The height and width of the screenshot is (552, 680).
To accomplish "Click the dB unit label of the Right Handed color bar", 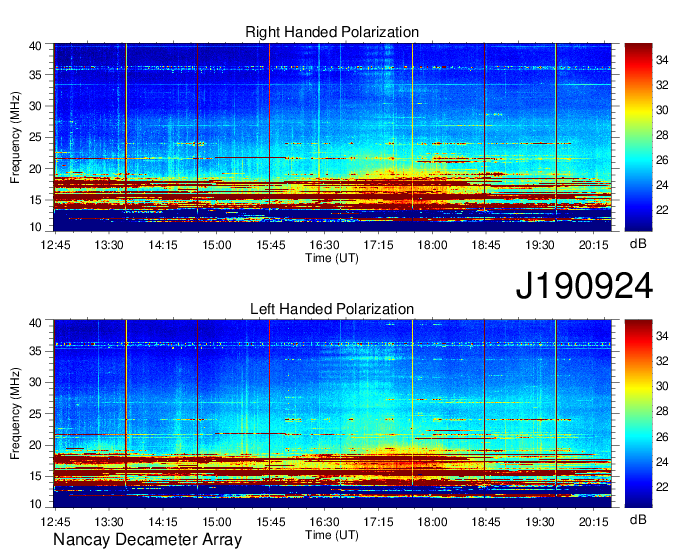I will [x=638, y=243].
